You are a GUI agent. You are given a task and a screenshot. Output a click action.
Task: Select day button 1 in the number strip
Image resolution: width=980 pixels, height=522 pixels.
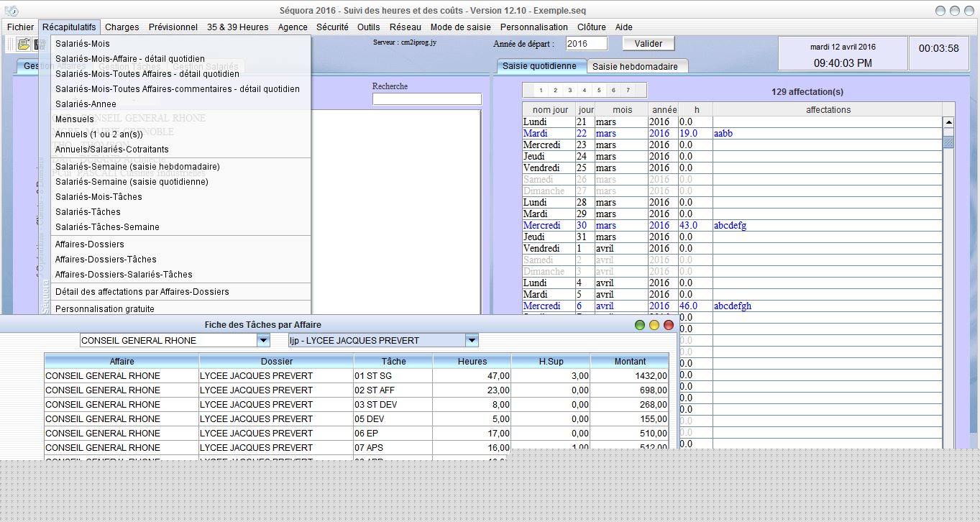pyautogui.click(x=540, y=91)
